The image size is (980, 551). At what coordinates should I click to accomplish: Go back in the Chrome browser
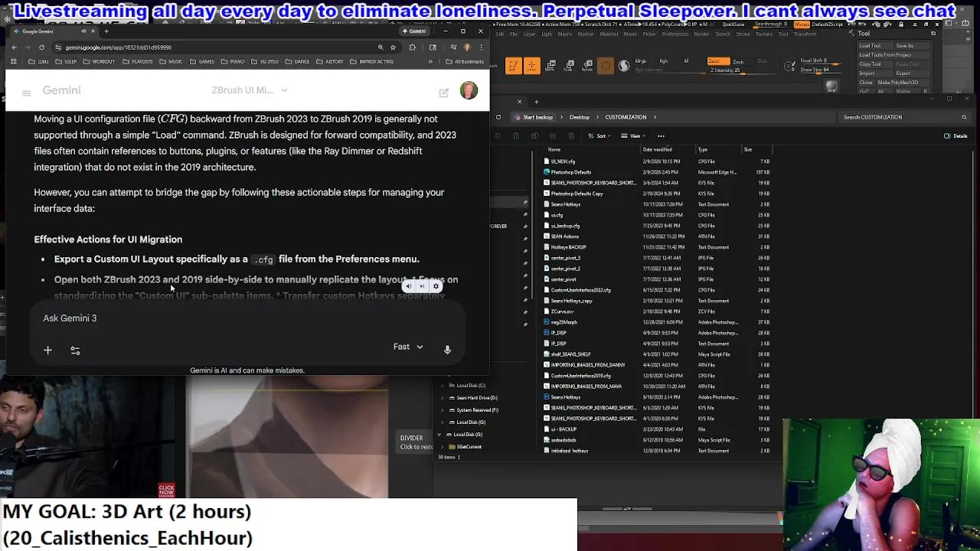(14, 47)
